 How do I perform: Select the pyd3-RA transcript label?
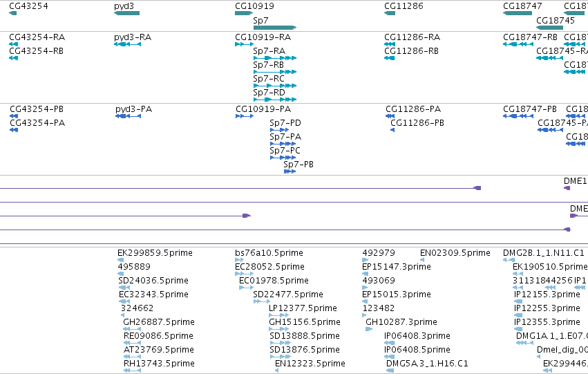133,37
